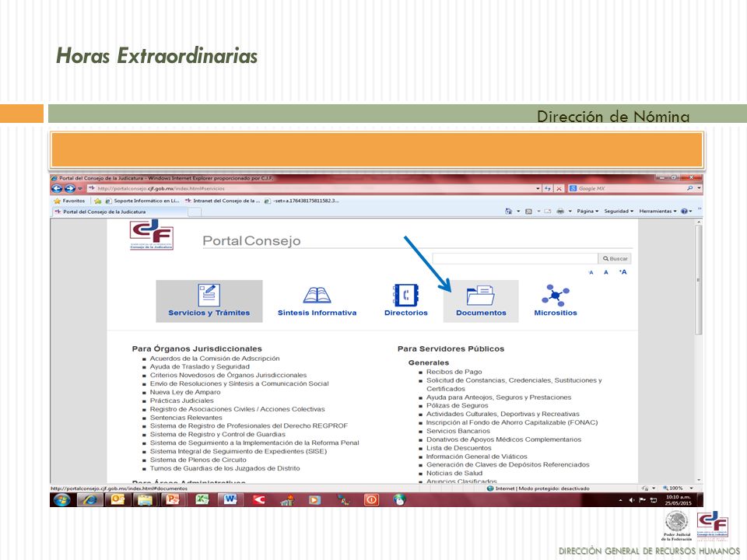Select the Portal del Consejo de la Judicatura tab

click(x=119, y=212)
